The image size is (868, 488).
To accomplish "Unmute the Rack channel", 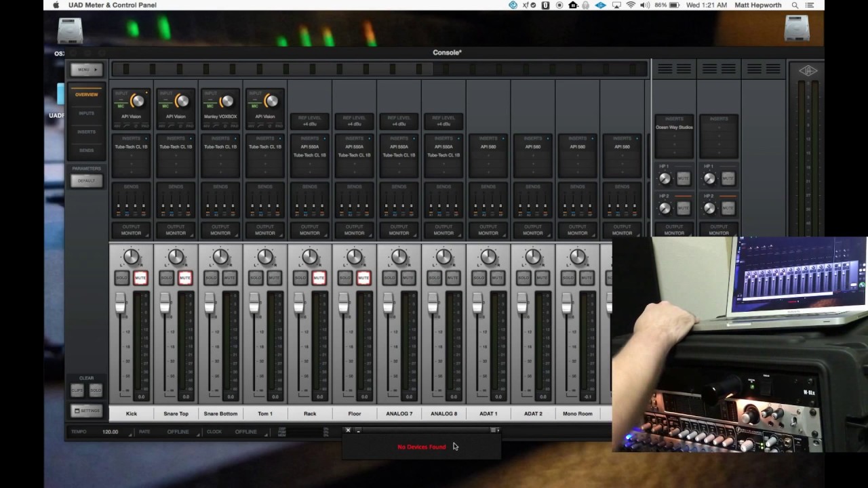I will (x=319, y=278).
